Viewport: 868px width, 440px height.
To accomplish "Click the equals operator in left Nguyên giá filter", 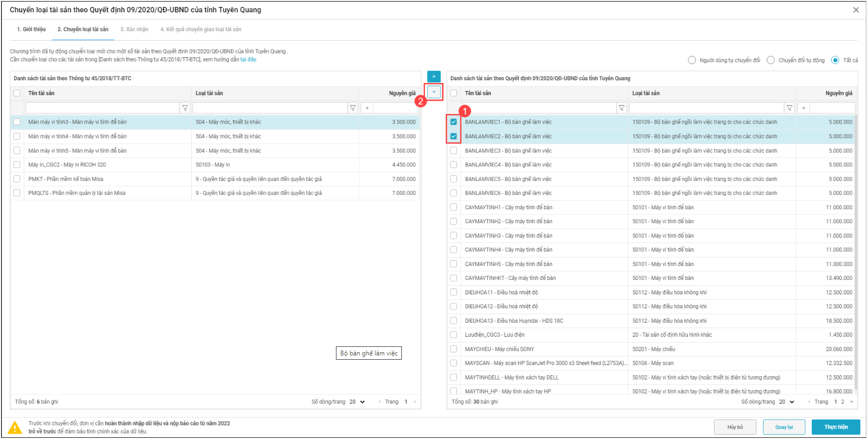I will click(x=367, y=108).
